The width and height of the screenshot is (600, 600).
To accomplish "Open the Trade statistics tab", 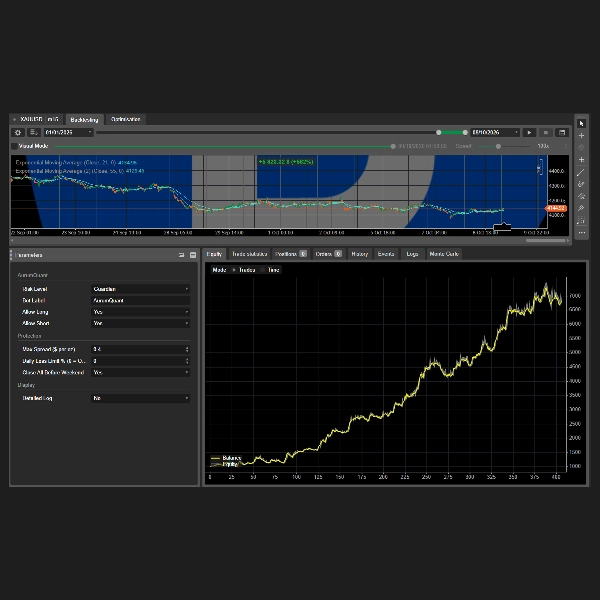I will pyautogui.click(x=249, y=254).
